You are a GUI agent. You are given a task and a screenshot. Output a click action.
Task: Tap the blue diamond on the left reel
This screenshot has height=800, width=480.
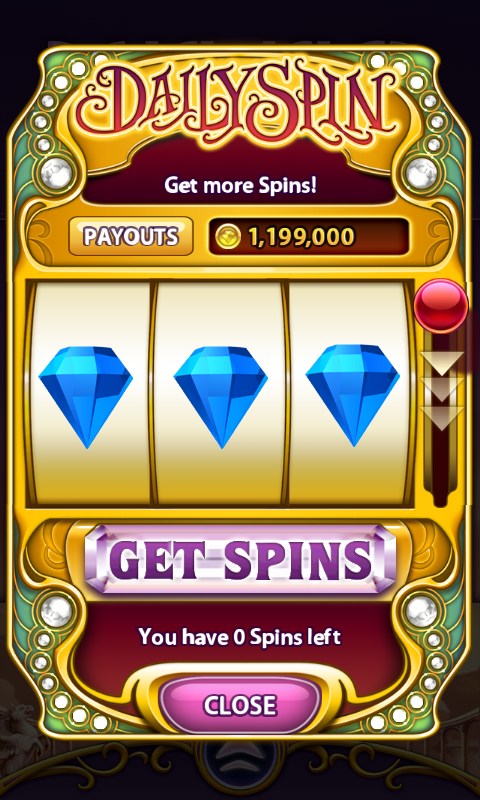[x=86, y=397]
